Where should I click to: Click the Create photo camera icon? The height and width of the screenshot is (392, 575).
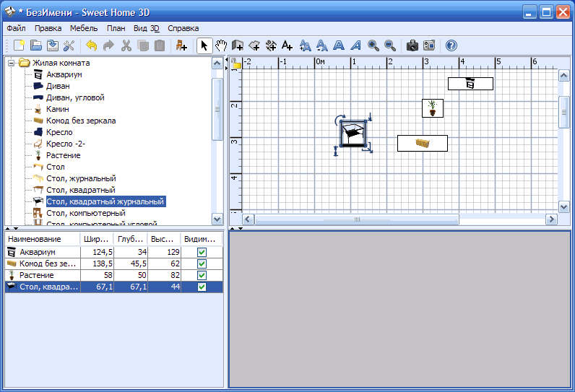[x=412, y=45]
